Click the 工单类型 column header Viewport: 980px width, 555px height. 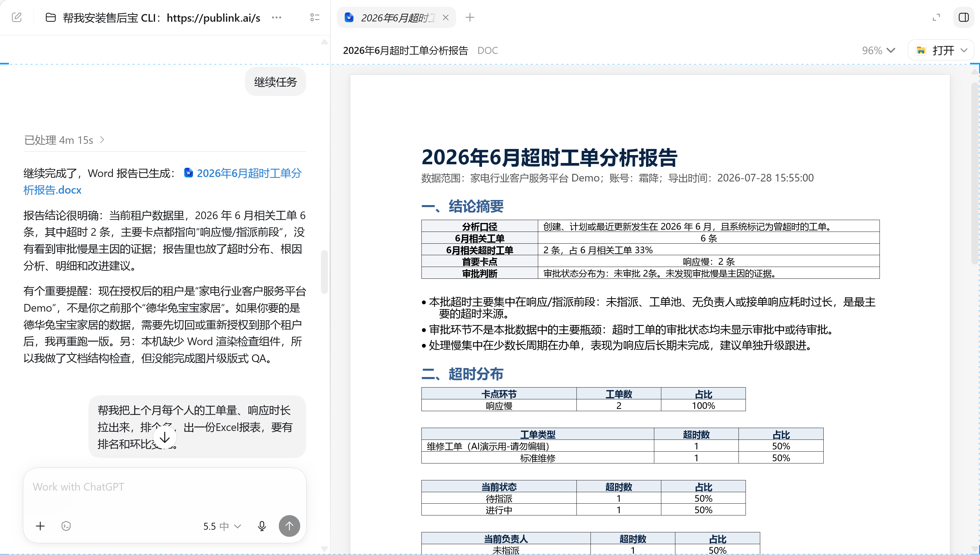538,434
